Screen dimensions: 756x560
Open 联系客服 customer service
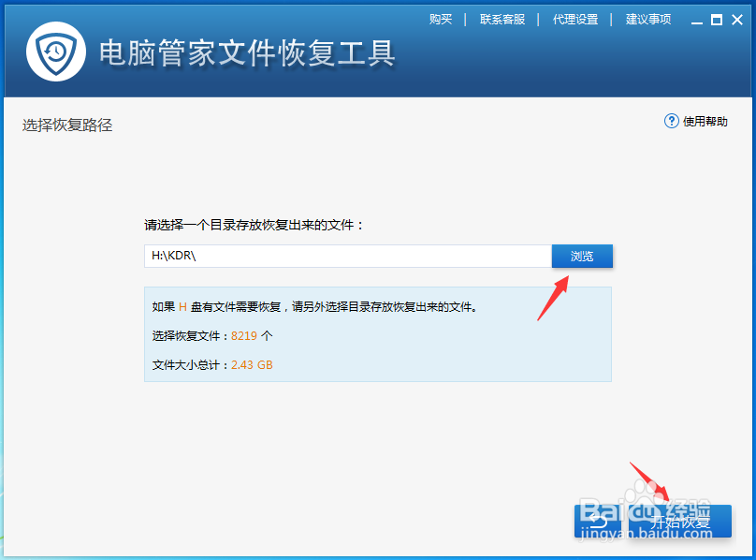click(502, 20)
